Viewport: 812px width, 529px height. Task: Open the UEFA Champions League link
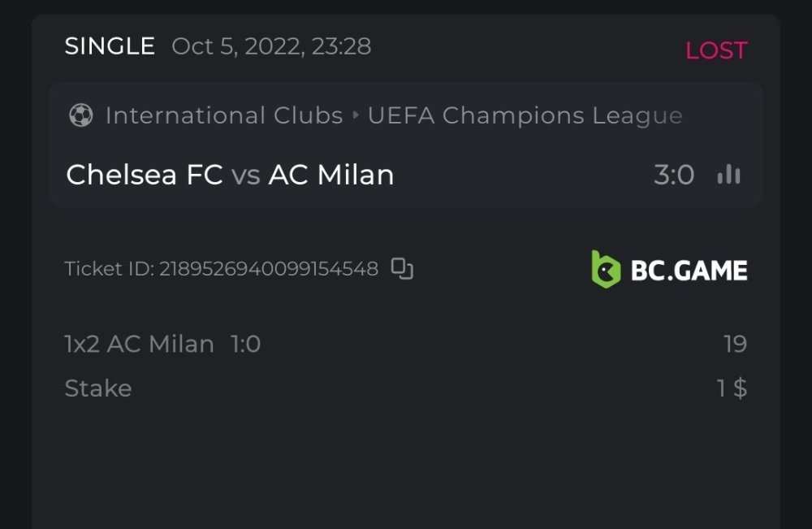525,116
